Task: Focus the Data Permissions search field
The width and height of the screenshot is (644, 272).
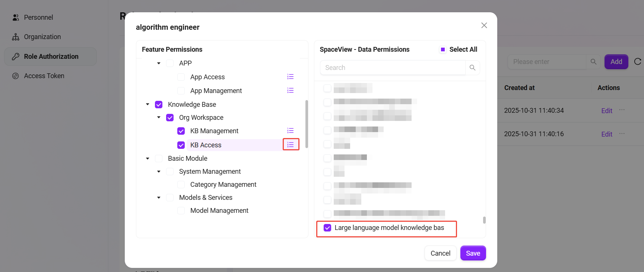Action: tap(393, 68)
